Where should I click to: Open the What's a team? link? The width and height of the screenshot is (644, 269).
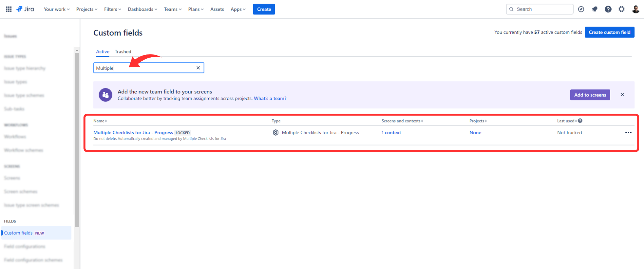click(x=270, y=98)
